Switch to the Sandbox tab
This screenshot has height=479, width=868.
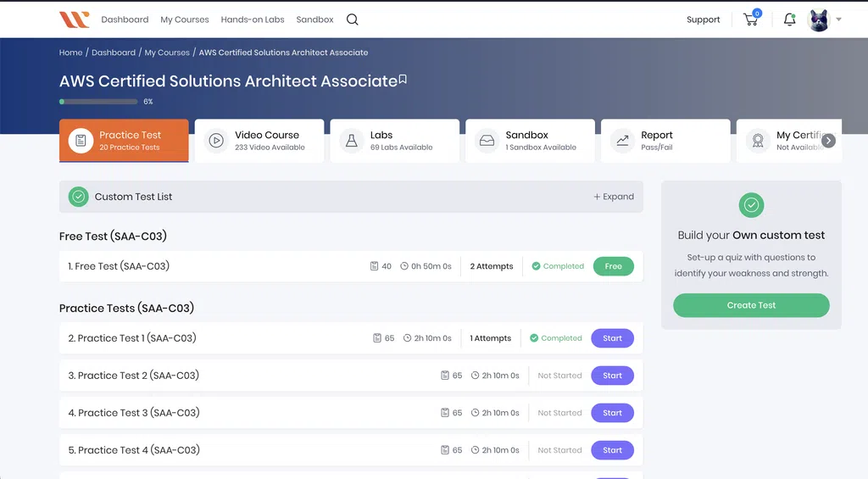[x=530, y=141]
